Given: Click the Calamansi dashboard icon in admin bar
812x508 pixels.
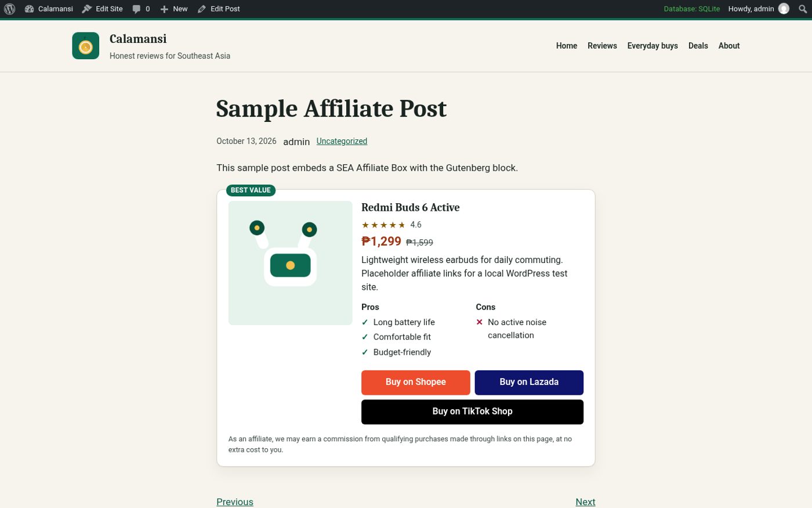Looking at the screenshot, I should tap(30, 9).
